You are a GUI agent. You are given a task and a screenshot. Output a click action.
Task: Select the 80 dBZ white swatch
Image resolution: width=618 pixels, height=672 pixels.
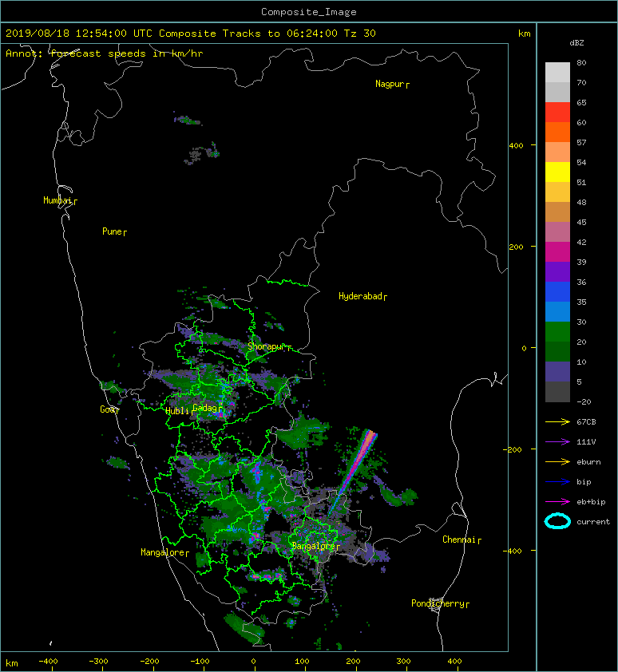tap(557, 72)
